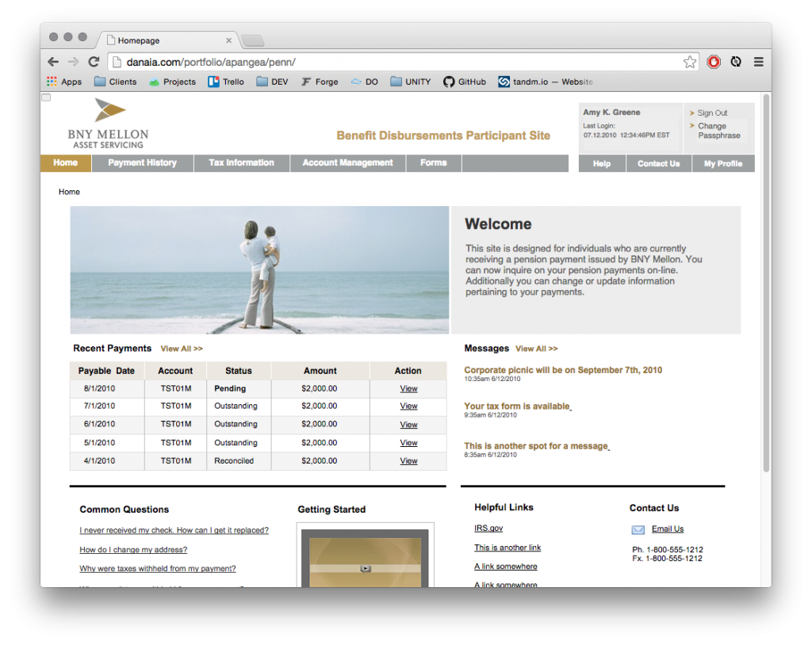Image resolution: width=812 pixels, height=645 pixels.
Task: Open the Your tax form is available message
Action: point(517,406)
